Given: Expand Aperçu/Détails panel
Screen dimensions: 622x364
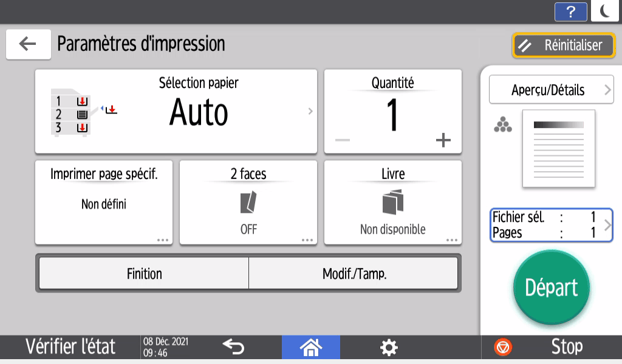Looking at the screenshot, I should pos(551,90).
